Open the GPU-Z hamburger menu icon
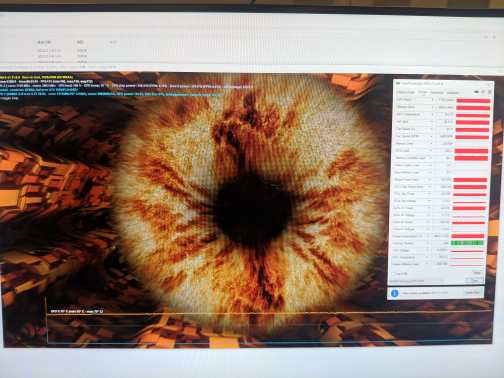The width and height of the screenshot is (504, 378). click(x=489, y=92)
